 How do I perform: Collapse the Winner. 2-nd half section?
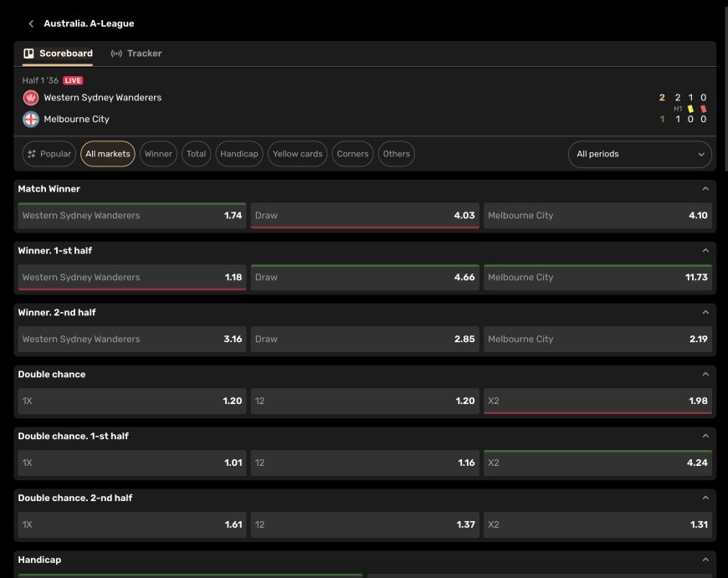coord(705,312)
